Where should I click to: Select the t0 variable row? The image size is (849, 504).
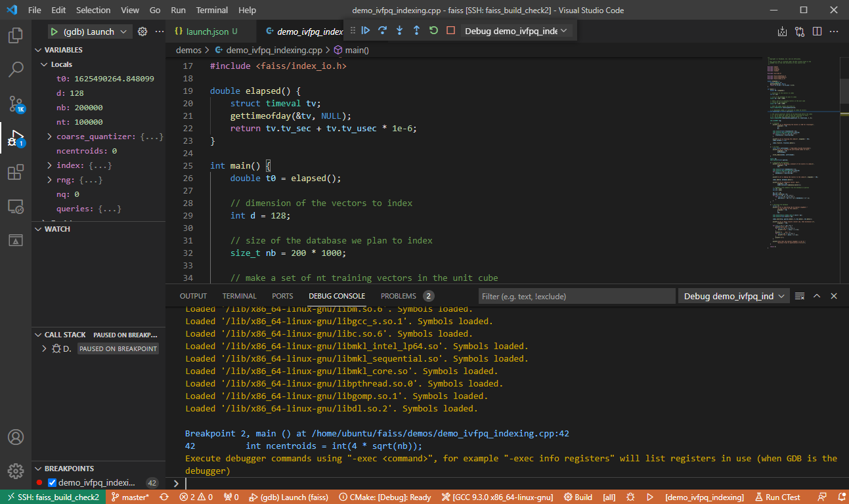coord(98,79)
